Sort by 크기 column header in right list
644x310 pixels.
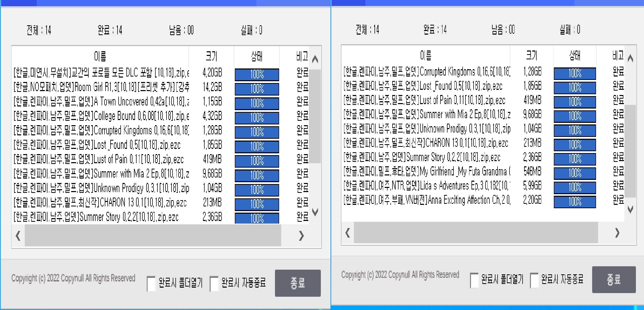pyautogui.click(x=531, y=55)
